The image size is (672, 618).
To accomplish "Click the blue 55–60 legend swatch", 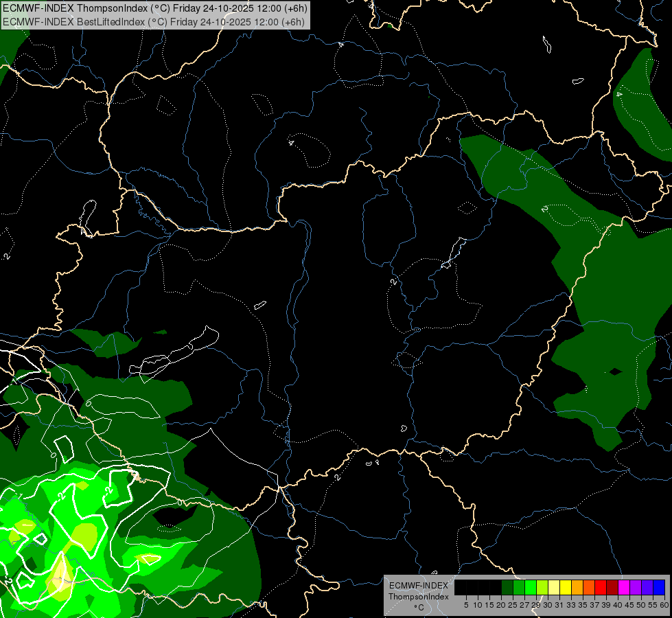I will click(x=659, y=587).
